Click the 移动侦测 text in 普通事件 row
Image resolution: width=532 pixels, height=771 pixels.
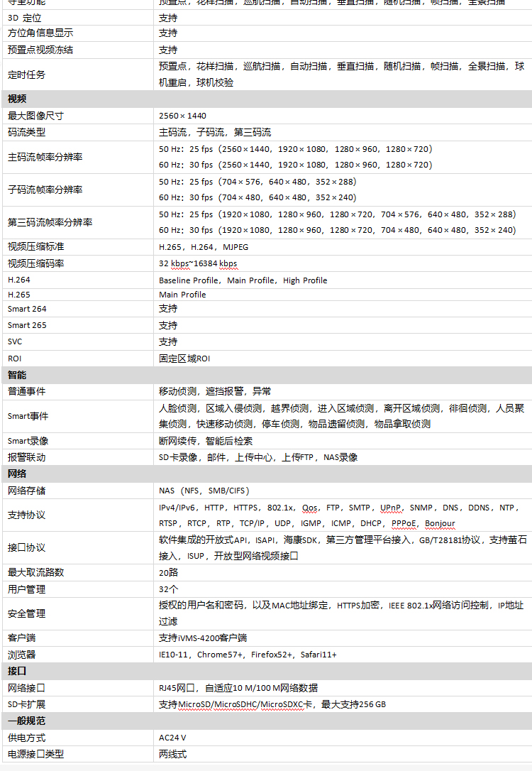point(177,391)
